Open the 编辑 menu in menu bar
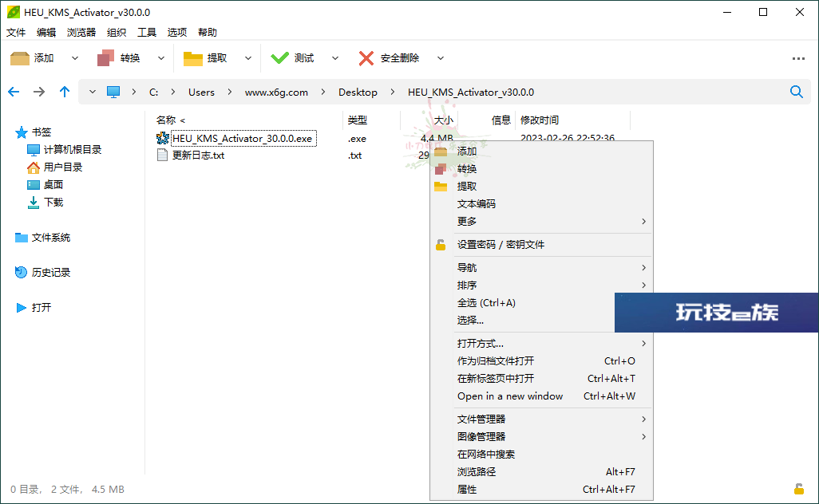The image size is (819, 504). pyautogui.click(x=46, y=33)
